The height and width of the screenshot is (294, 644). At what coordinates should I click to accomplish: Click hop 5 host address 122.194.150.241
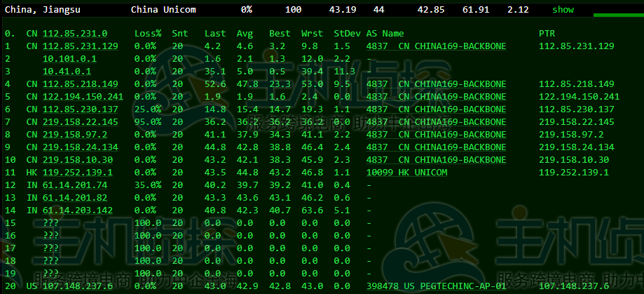click(83, 97)
